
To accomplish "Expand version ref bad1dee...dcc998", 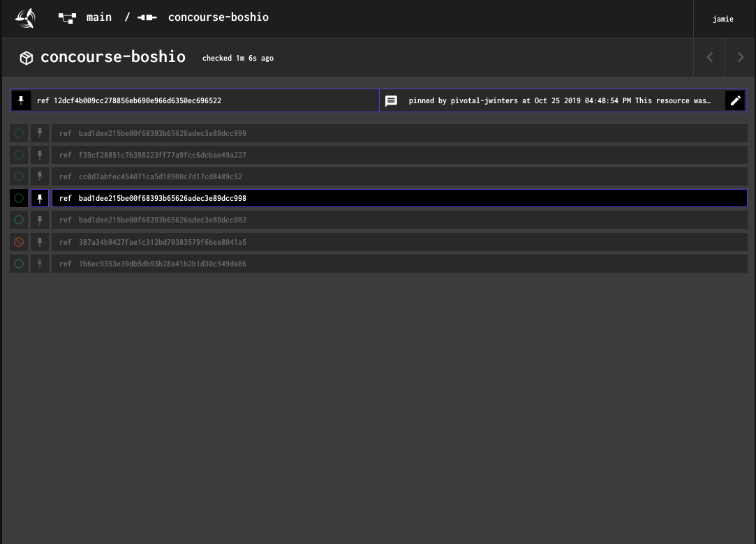I will point(399,198).
